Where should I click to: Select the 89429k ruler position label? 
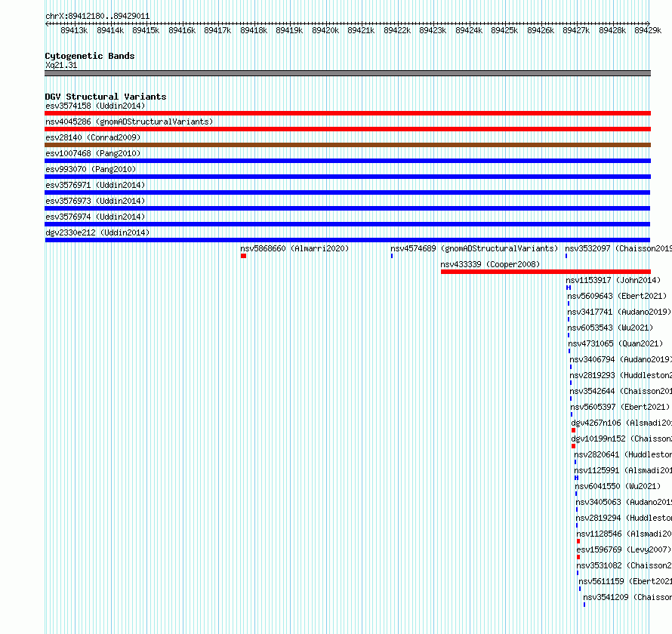(648, 30)
